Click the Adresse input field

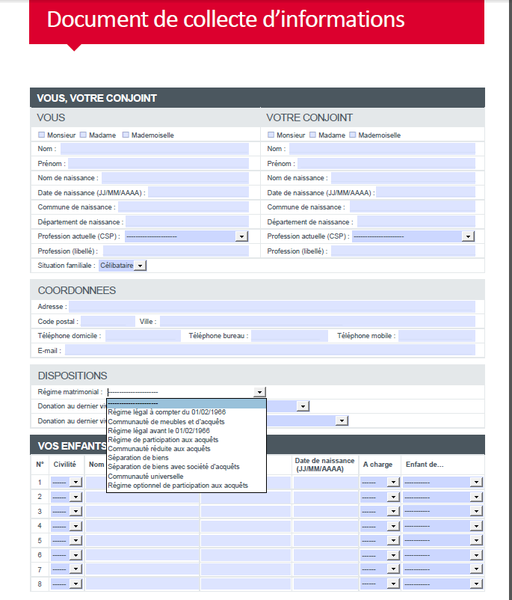(x=272, y=307)
